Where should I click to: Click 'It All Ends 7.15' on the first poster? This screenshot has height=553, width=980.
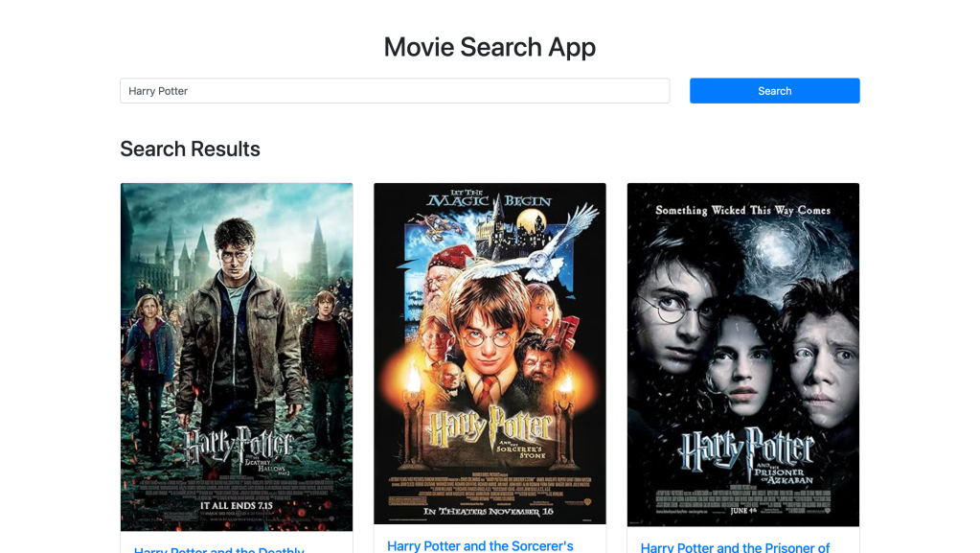tap(237, 504)
